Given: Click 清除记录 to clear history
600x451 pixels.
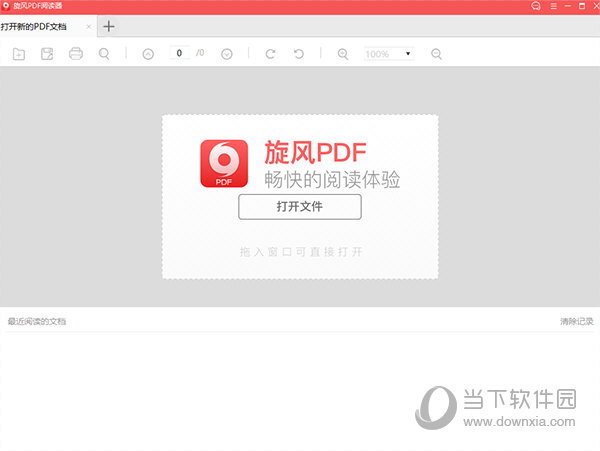Looking at the screenshot, I should (x=577, y=321).
